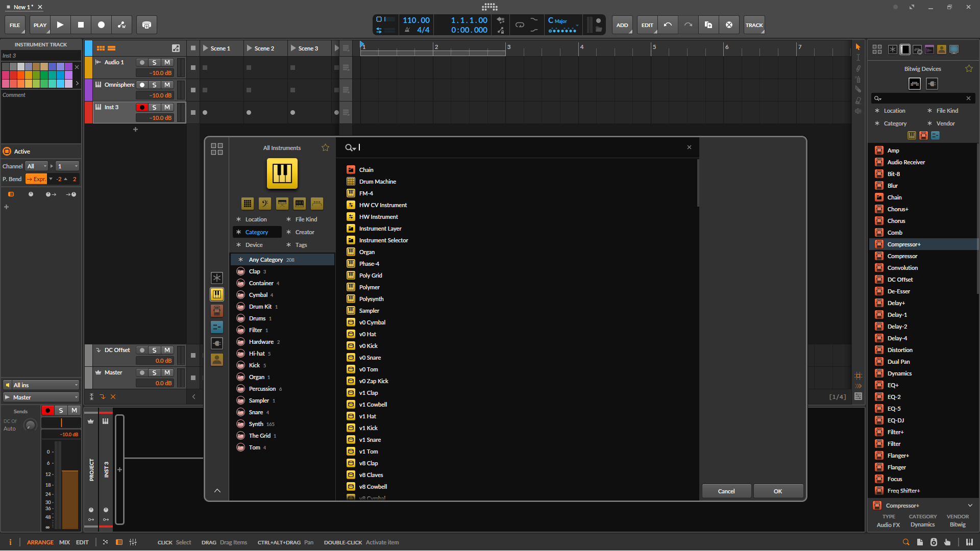This screenshot has width=980, height=551.
Task: Open the 'All ins' input routing dropdown
Action: [x=41, y=385]
